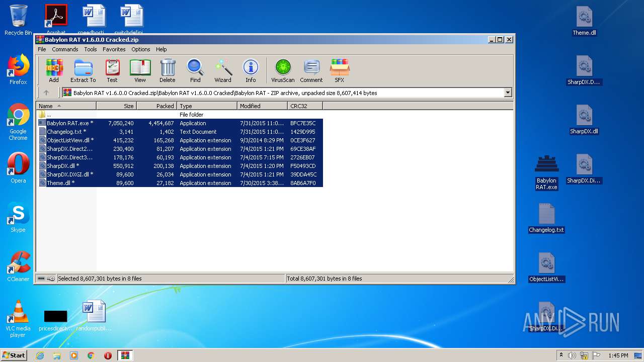Select the pricesdirect desktop file
Screen dimensions: 644x362
[55, 320]
